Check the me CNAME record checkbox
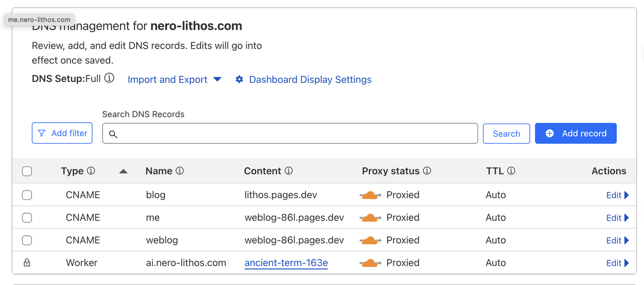Viewport: 644px width, 285px height. click(27, 218)
